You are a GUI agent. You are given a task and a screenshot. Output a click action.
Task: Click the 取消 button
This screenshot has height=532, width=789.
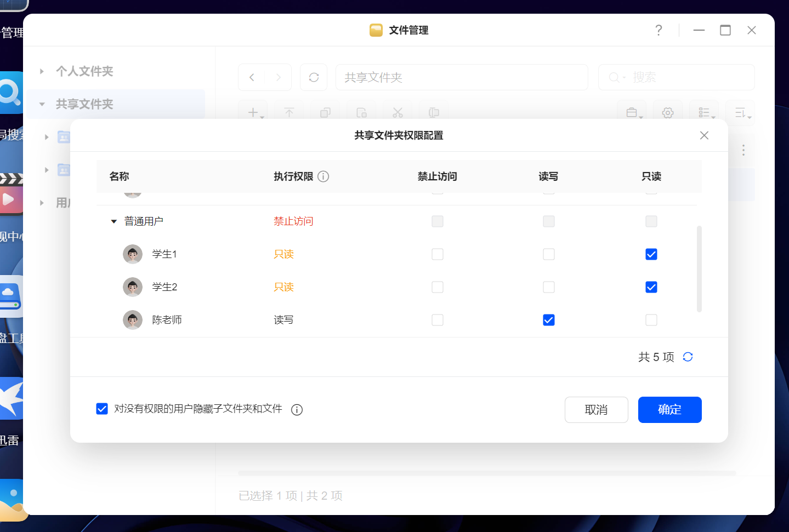597,410
